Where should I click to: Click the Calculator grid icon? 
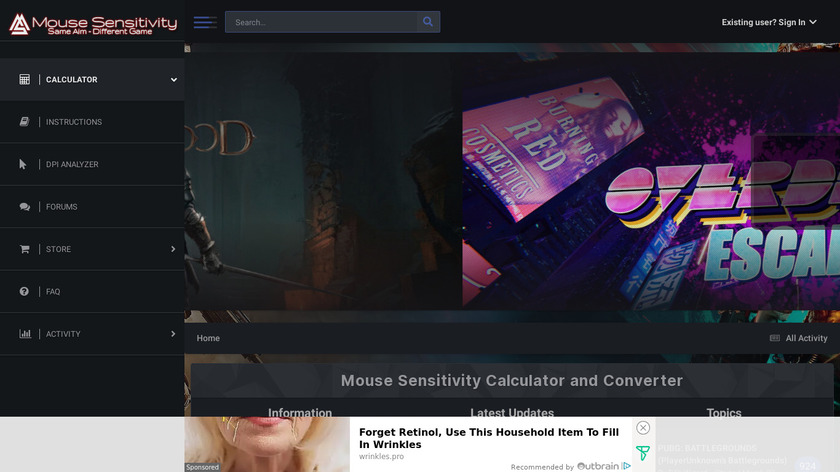point(25,79)
